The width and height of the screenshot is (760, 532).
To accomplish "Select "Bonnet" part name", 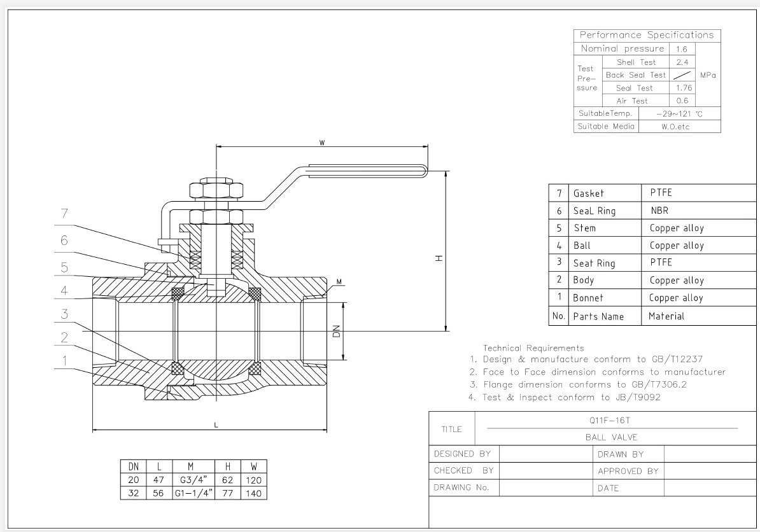I will (588, 298).
